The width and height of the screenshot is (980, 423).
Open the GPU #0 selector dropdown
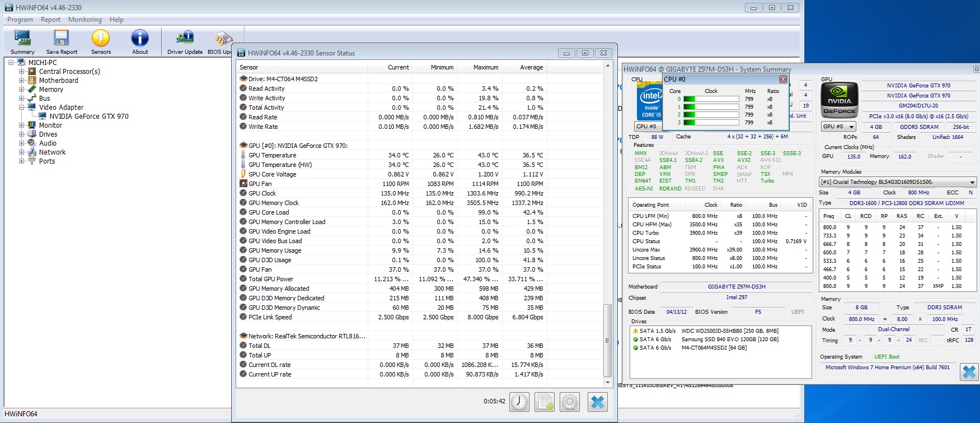point(838,127)
